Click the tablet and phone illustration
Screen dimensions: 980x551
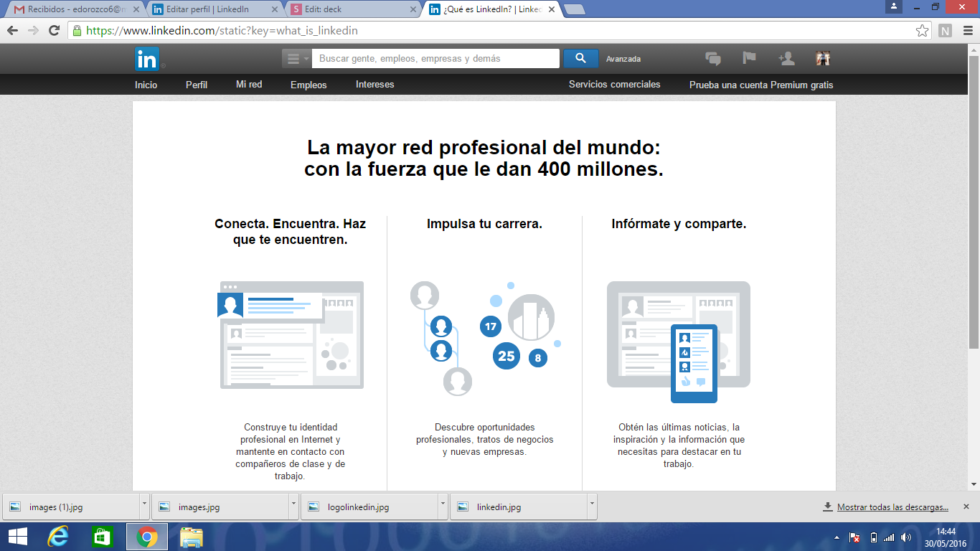678,342
